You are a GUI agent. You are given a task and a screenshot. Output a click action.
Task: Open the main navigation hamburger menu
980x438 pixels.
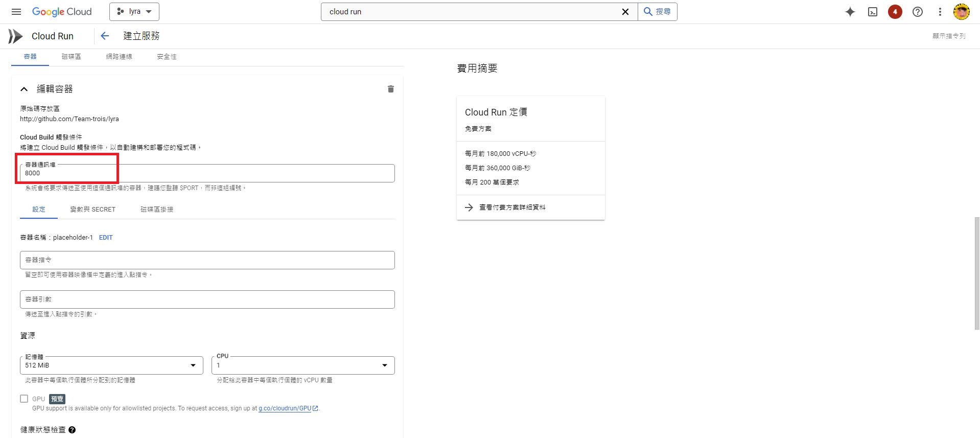click(x=16, y=12)
